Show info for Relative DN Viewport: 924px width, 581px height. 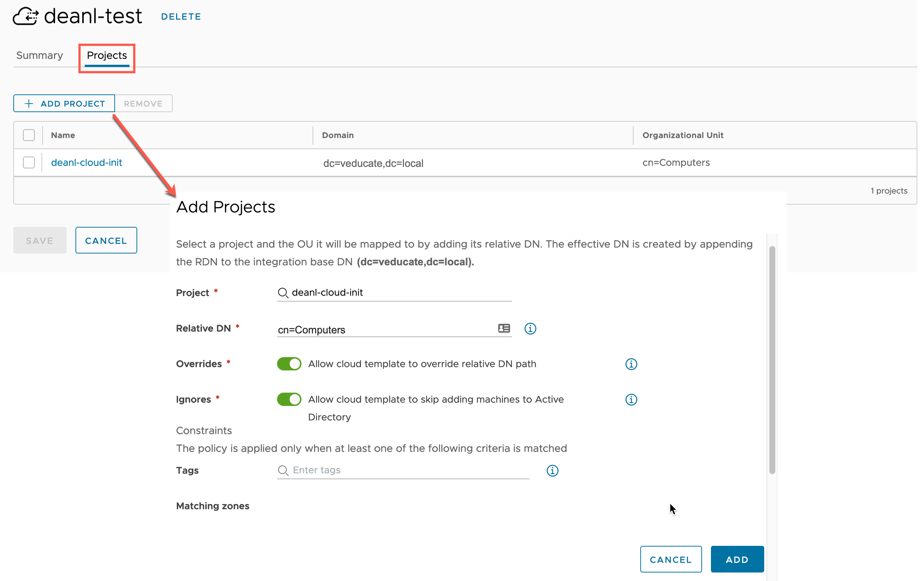coord(530,329)
